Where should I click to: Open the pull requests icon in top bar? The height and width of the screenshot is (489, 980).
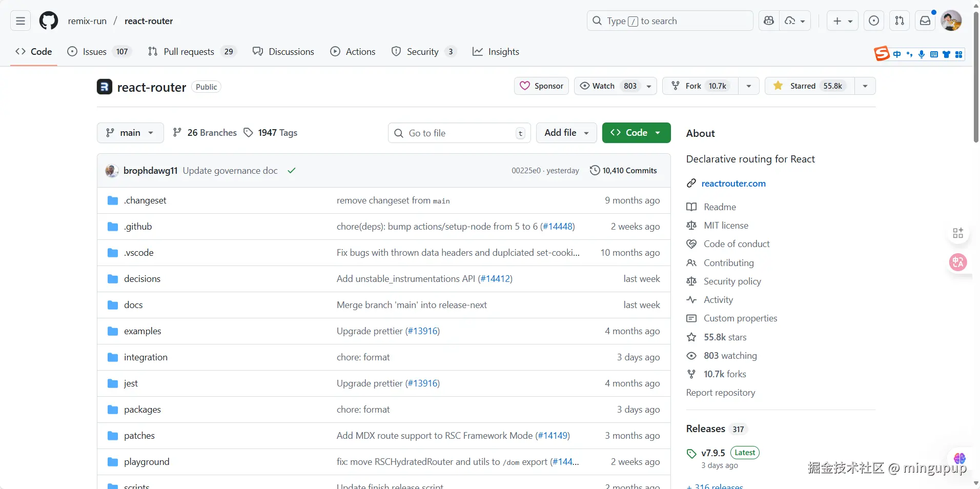pyautogui.click(x=900, y=21)
